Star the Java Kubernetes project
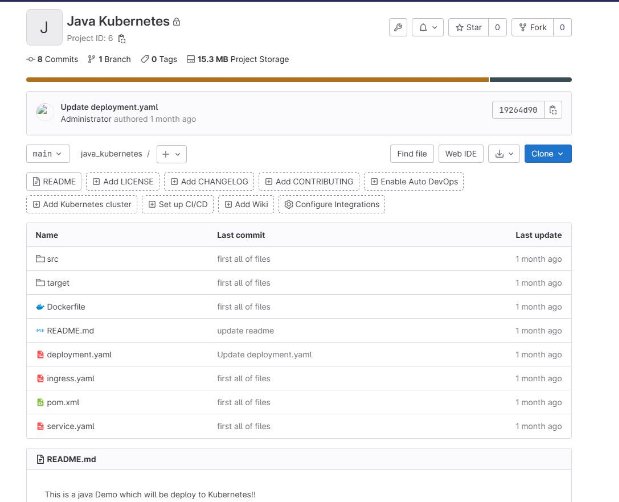619x502 pixels. point(469,27)
